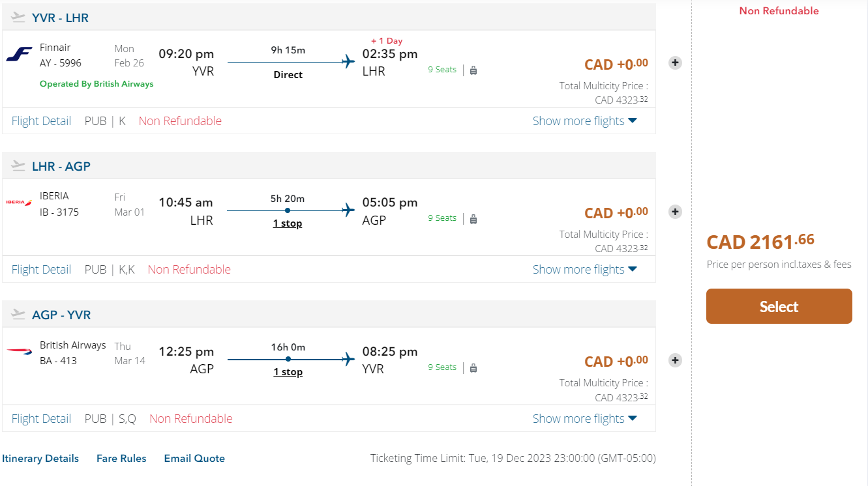868x486 pixels.
Task: Click the baggage icon on the British Airways flight
Action: (x=473, y=368)
